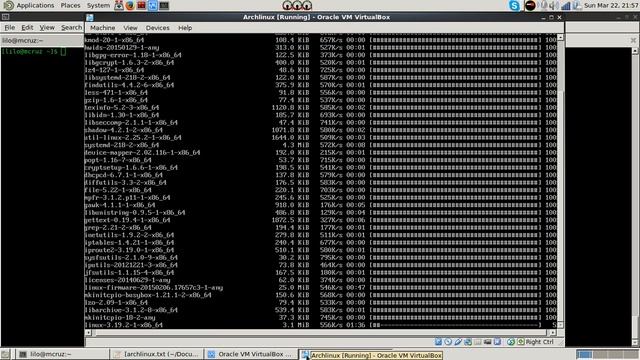This screenshot has width=640, height=360.
Task: Click the show desktop button in taskbar
Action: [x=5, y=354]
